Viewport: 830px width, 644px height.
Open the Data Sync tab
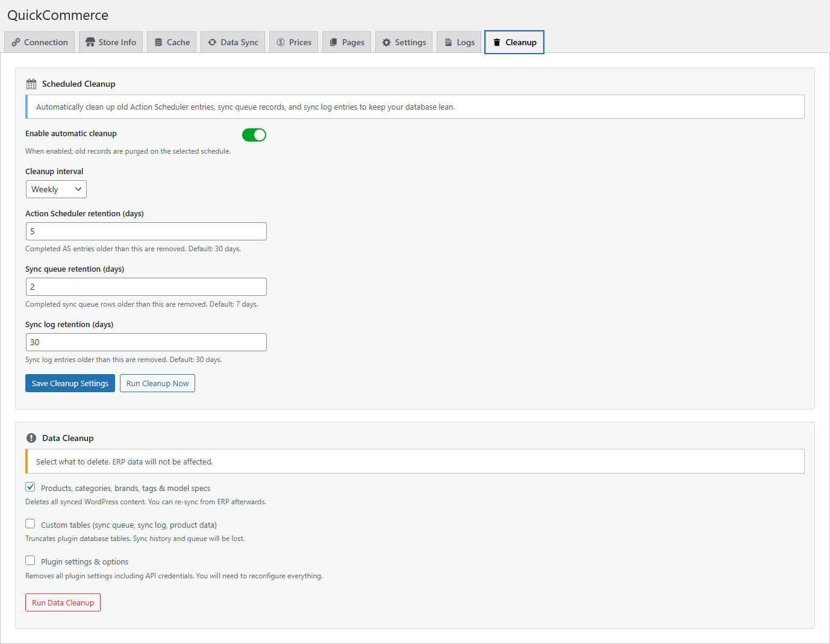(232, 42)
